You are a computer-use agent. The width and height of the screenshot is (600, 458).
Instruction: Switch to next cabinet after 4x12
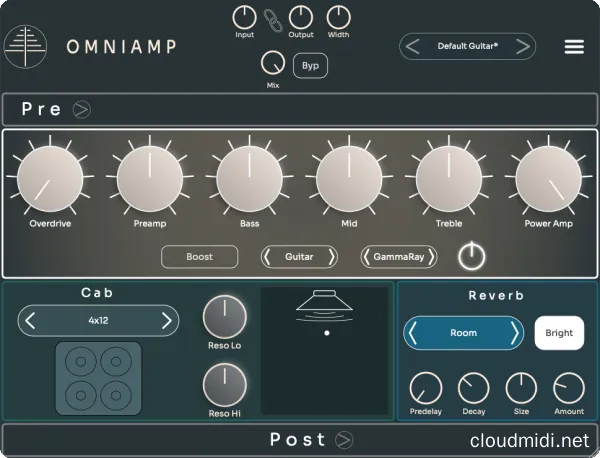(x=167, y=321)
